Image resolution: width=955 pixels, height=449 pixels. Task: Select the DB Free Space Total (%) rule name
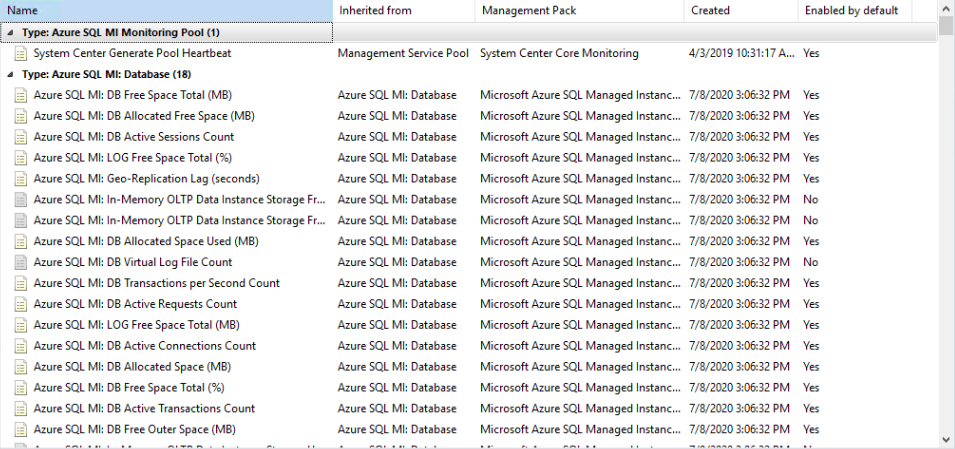pyautogui.click(x=129, y=387)
